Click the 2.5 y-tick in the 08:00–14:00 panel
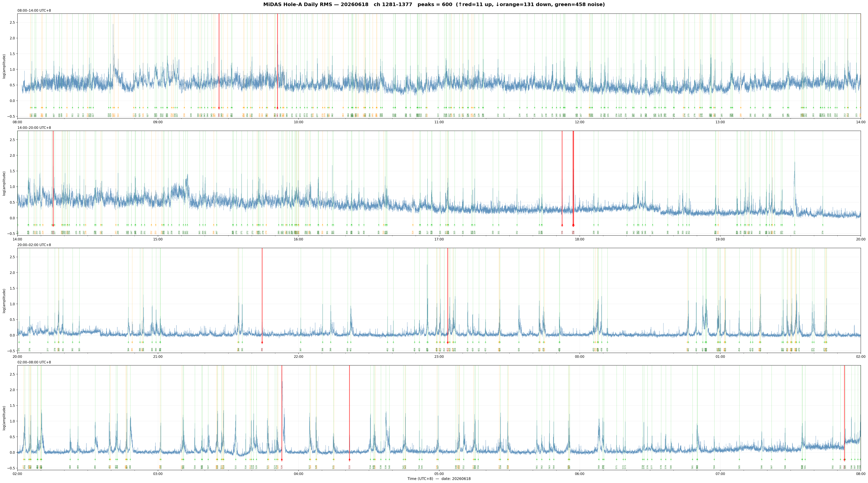Image resolution: width=868 pixels, height=483 pixels. click(12, 23)
